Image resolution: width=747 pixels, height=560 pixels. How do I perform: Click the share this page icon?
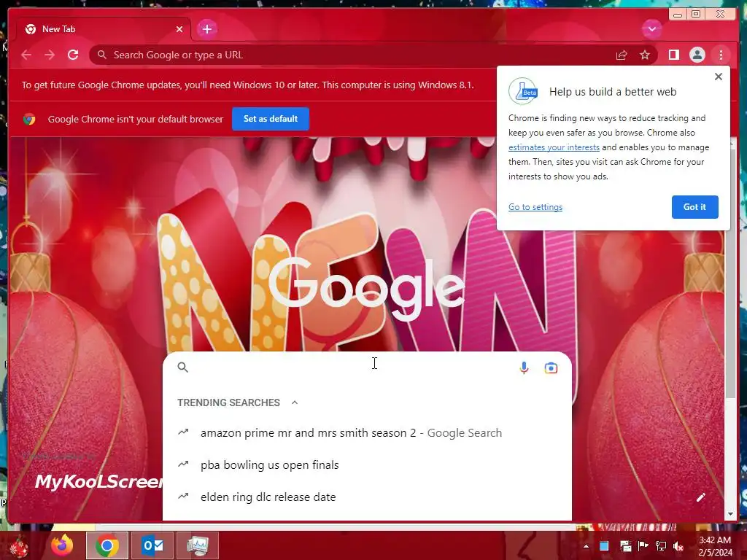(x=622, y=55)
